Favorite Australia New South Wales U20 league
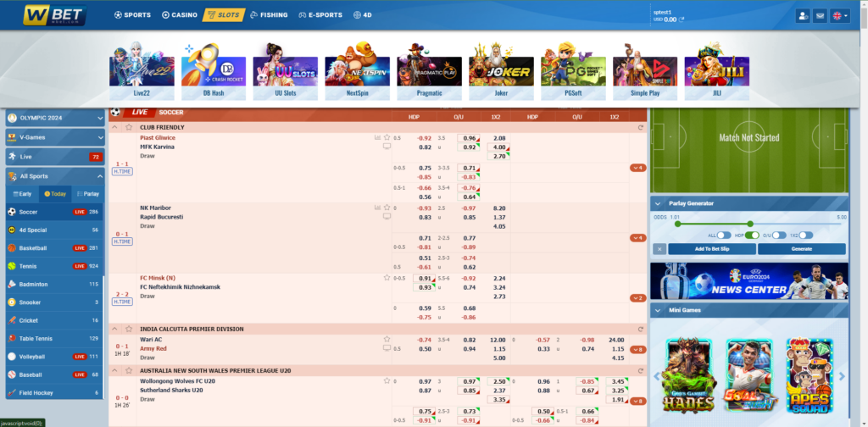The width and height of the screenshot is (868, 427). pos(129,370)
